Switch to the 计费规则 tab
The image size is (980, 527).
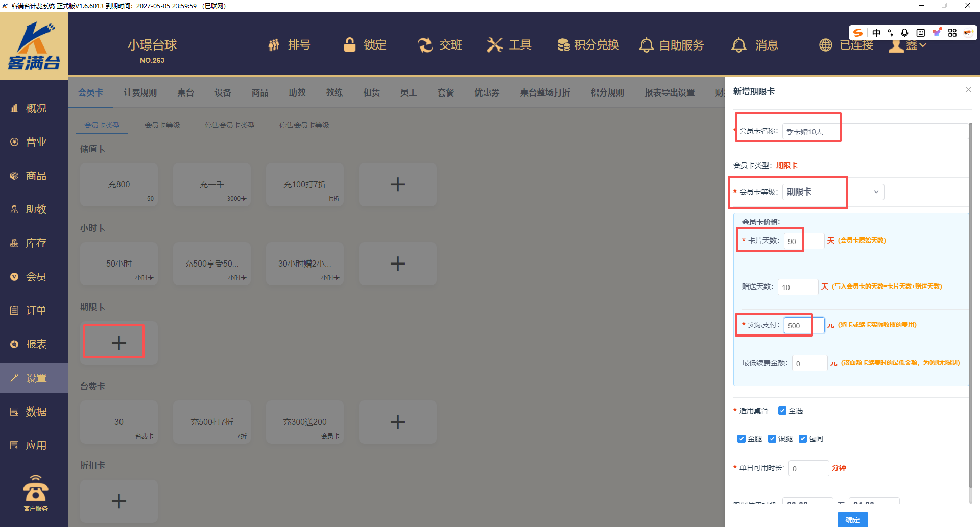click(140, 92)
